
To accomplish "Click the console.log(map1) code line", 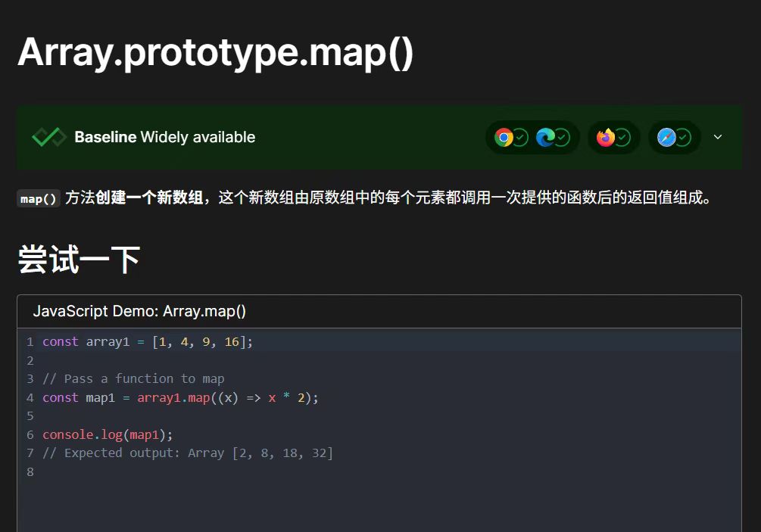I will (108, 434).
